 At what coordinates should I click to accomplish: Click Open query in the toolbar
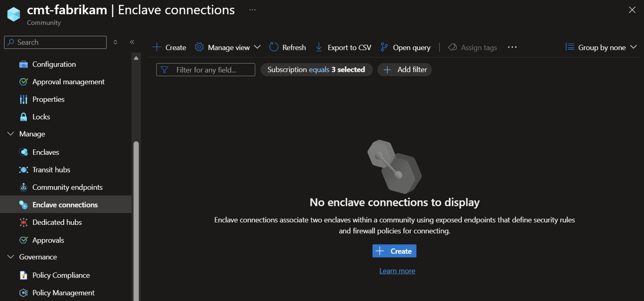405,47
